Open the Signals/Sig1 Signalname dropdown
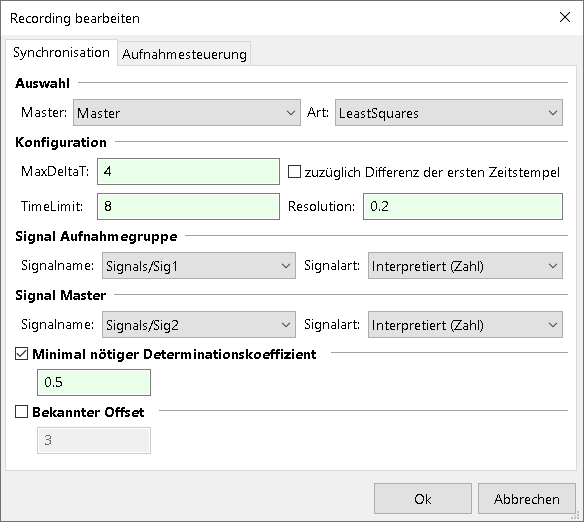Image resolution: width=584 pixels, height=522 pixels. [199, 265]
